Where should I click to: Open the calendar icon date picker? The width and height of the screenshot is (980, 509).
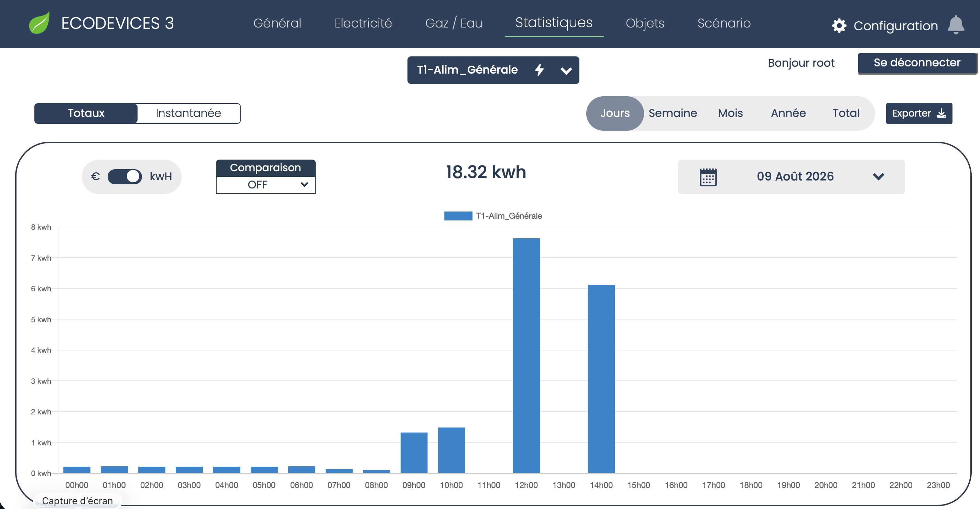[708, 177]
